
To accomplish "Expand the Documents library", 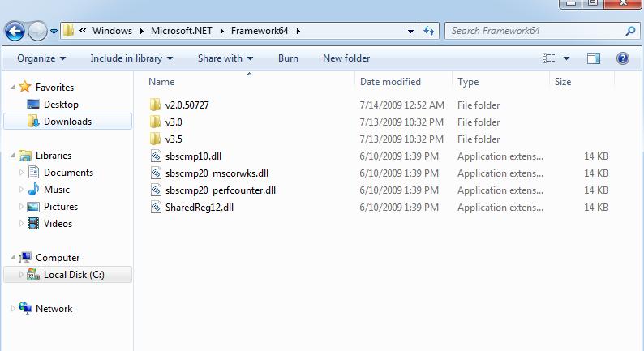I will [x=21, y=173].
